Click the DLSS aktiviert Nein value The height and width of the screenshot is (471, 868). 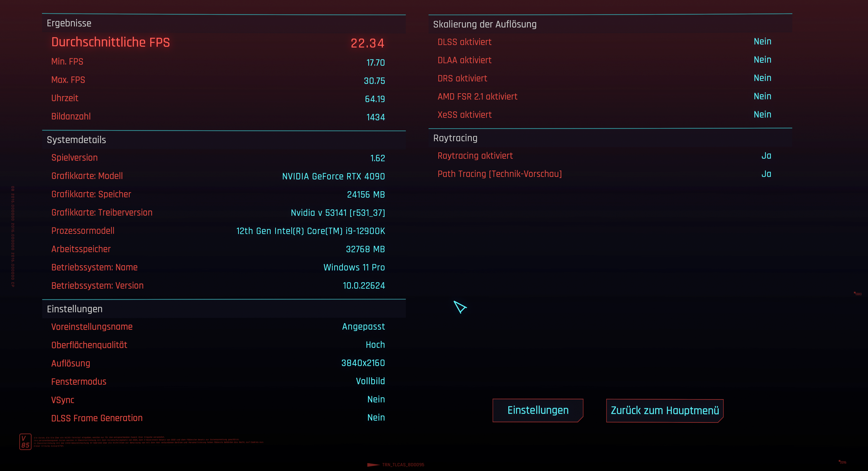(x=762, y=41)
